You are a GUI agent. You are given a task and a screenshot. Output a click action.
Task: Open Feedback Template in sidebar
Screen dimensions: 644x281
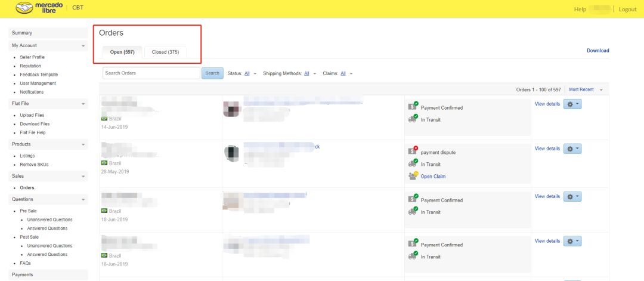pyautogui.click(x=39, y=75)
